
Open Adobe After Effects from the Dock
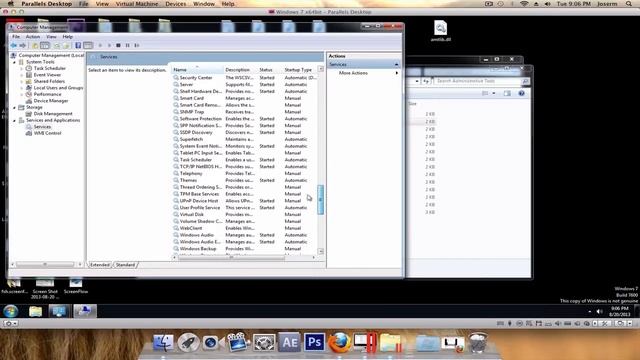coord(290,342)
